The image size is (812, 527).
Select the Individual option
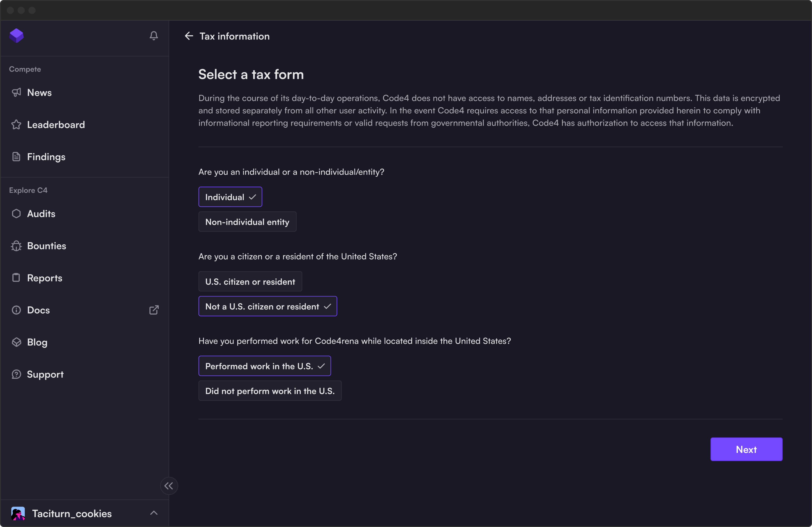(x=230, y=197)
